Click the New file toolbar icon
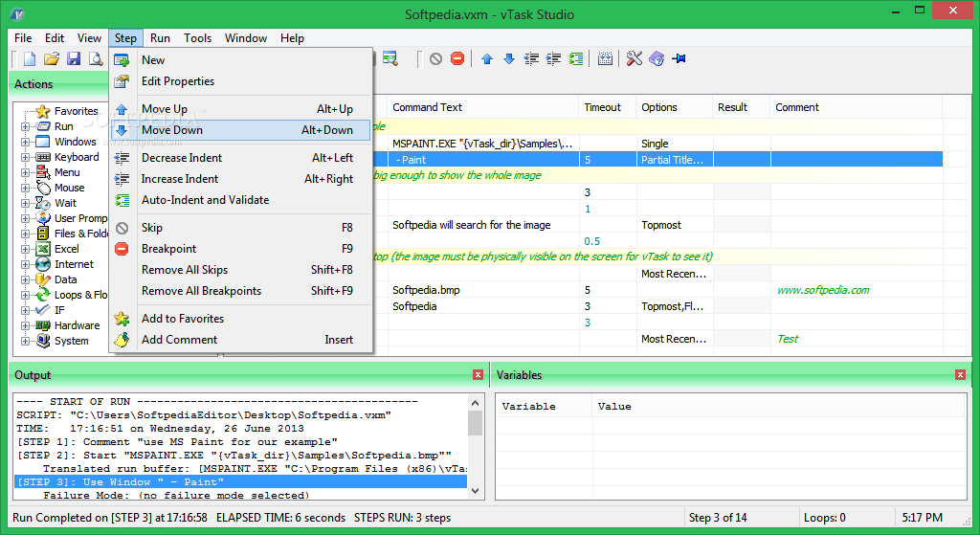The height and width of the screenshot is (535, 980). [30, 58]
